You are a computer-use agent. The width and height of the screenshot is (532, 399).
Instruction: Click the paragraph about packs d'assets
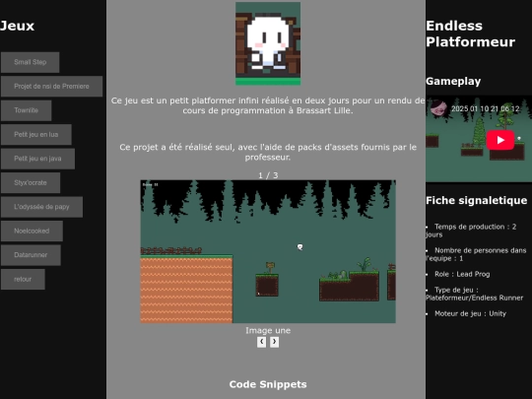coord(268,153)
